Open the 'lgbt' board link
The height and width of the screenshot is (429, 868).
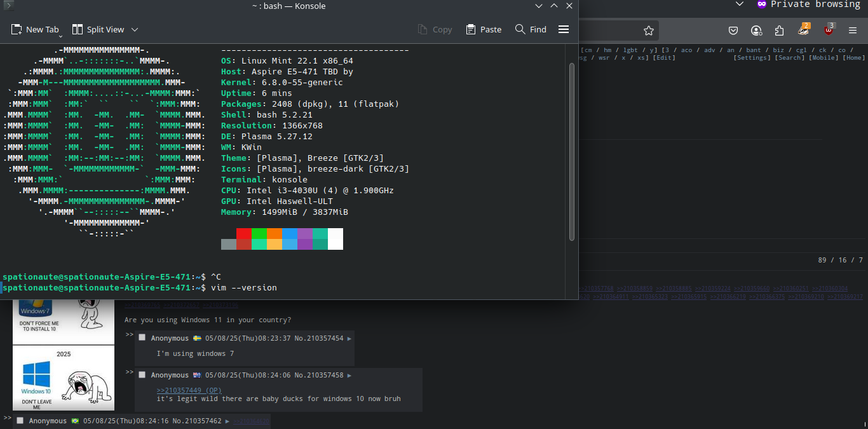point(630,50)
